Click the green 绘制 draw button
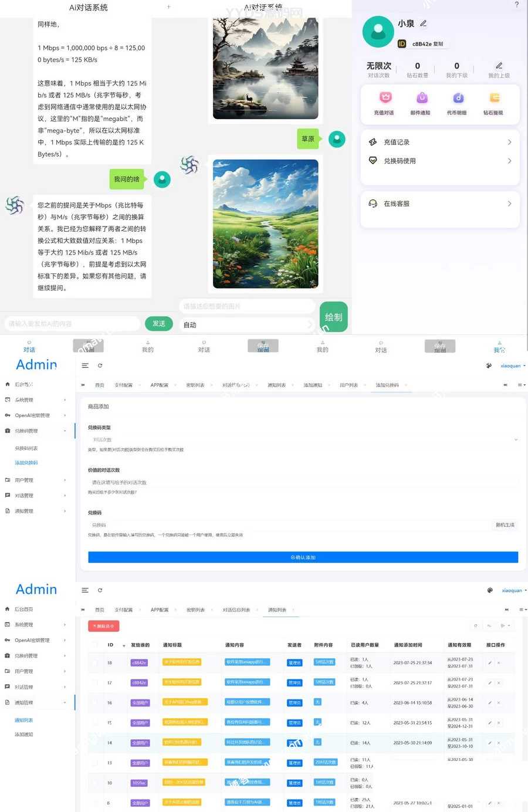The width and height of the screenshot is (528, 812). coord(333,317)
